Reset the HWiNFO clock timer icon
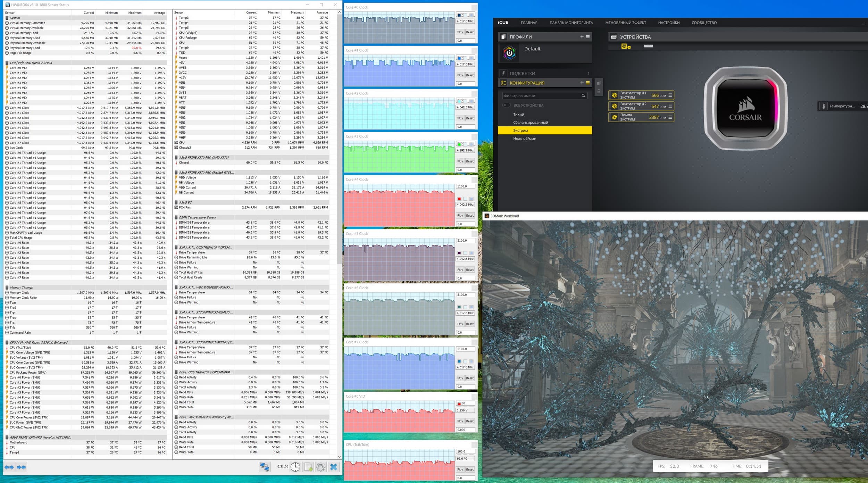The image size is (868, 483). (295, 467)
